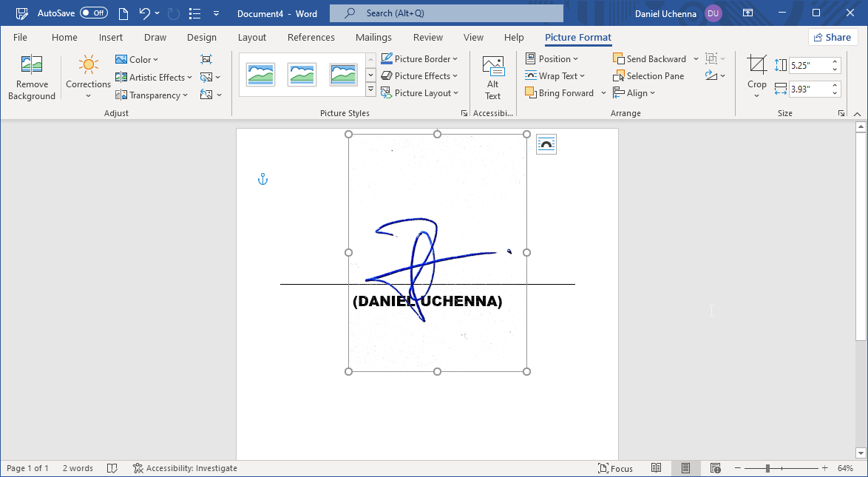Open Alt Text for the picture
The height and width of the screenshot is (477, 868).
[x=493, y=76]
